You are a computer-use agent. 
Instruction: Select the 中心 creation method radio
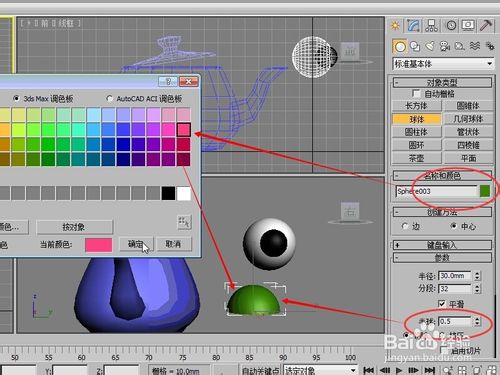[454, 226]
